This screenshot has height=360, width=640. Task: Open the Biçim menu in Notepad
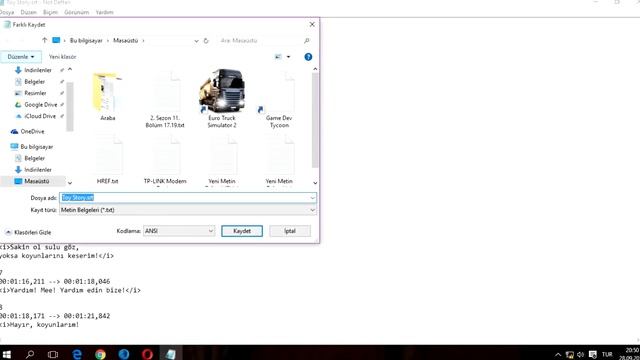coord(50,12)
